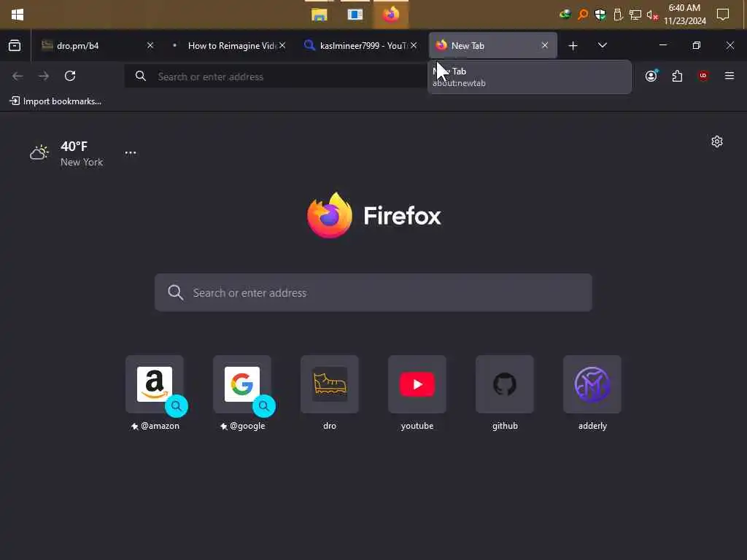Open the notification center icon
This screenshot has width=747, height=560.
point(723,15)
